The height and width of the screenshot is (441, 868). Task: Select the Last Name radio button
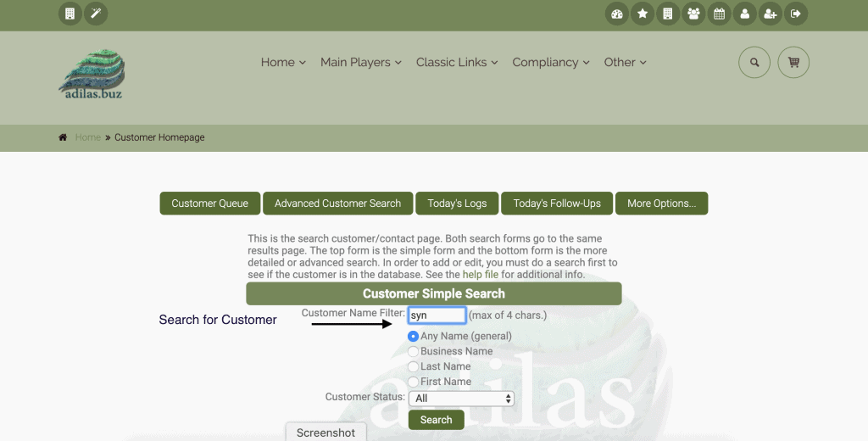(413, 366)
